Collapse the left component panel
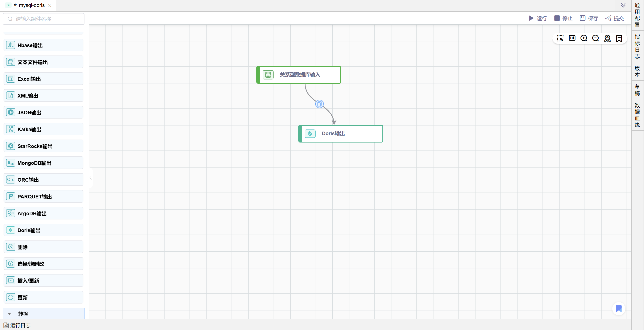The height and width of the screenshot is (330, 644). 91,178
